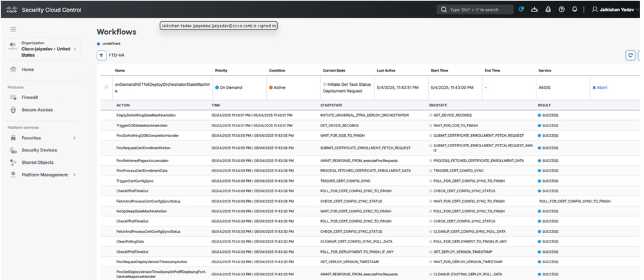Image resolution: width=644 pixels, height=280 pixels.
Task: Collapse the onDemandHZTNADeployOrchestratorStateMachine row
Action: [107, 87]
